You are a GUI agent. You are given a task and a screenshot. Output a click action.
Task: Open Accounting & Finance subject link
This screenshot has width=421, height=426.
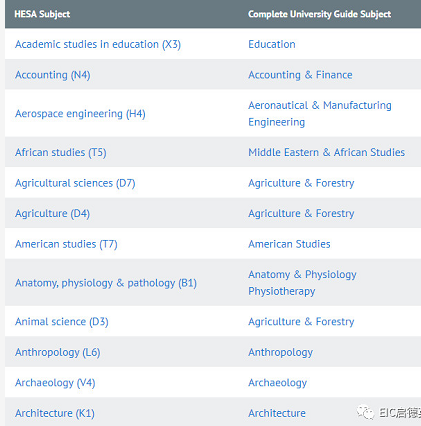[300, 75]
